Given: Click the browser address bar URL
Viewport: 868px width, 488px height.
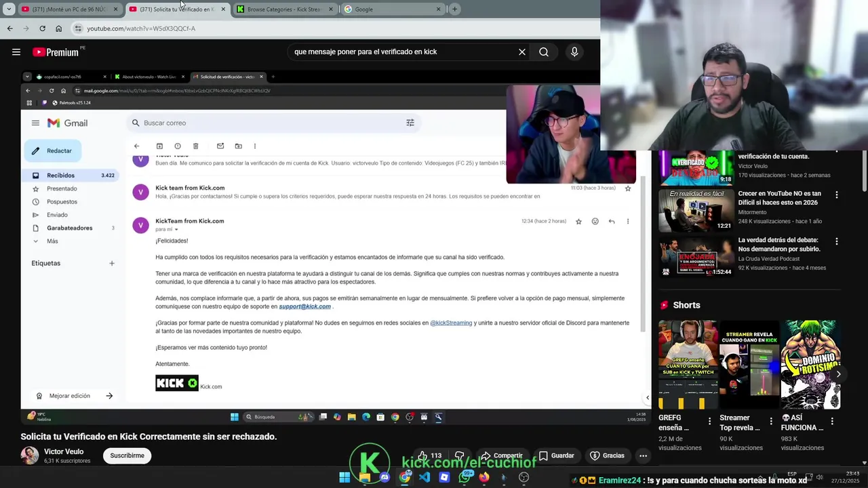Looking at the screenshot, I should click(x=141, y=28).
